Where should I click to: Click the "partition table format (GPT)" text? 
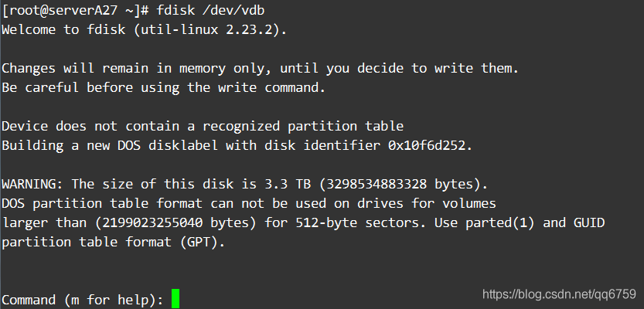click(111, 242)
